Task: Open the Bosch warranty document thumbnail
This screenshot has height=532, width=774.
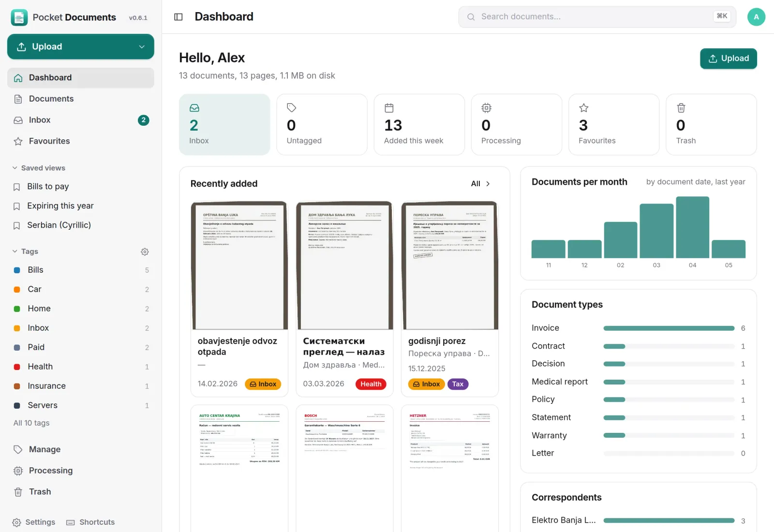Action: click(x=344, y=468)
